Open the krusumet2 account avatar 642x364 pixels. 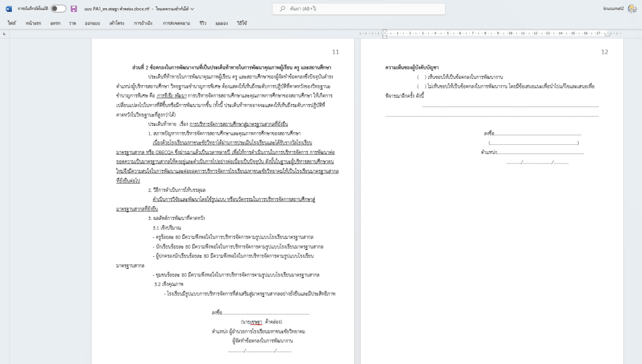tap(632, 9)
